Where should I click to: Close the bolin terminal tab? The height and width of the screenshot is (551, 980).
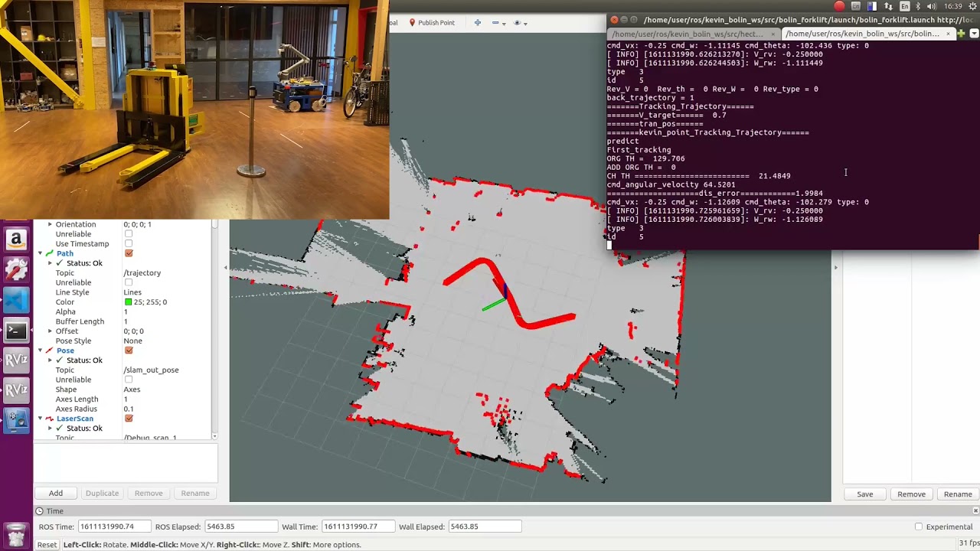948,34
